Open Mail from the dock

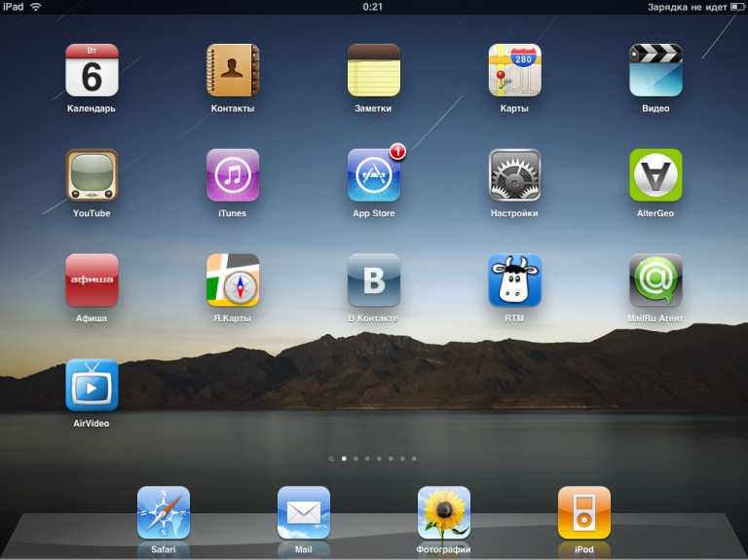[304, 513]
